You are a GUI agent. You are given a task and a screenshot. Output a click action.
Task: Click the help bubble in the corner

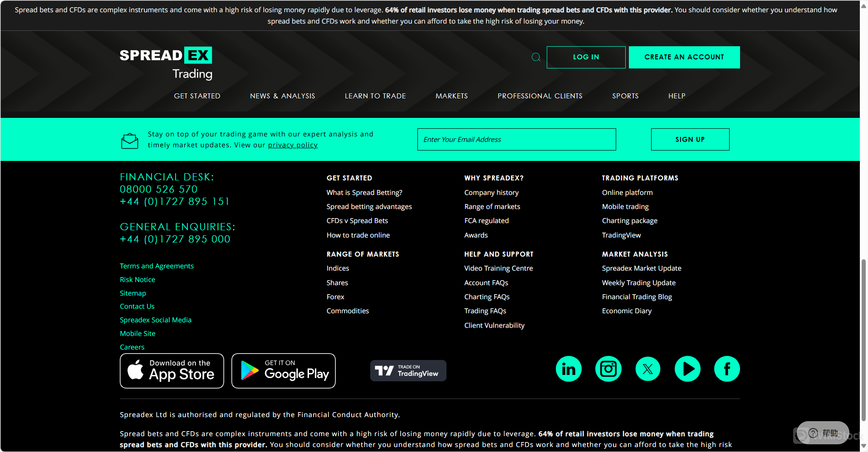pyautogui.click(x=823, y=433)
